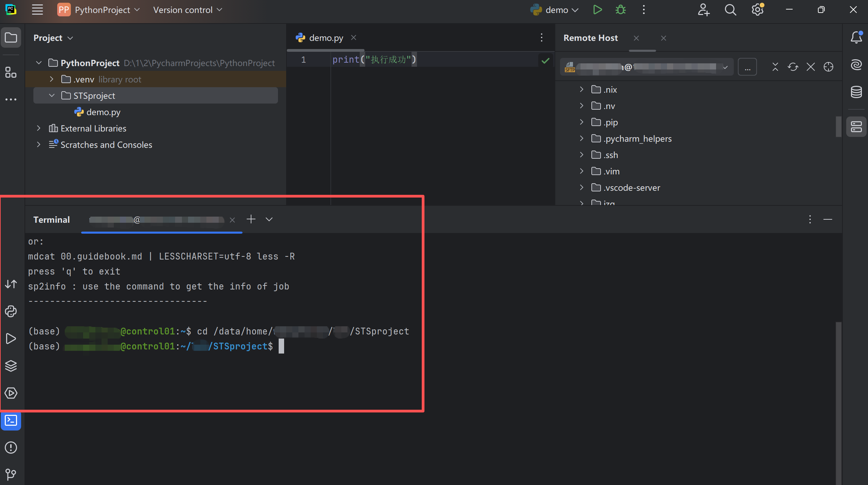
Task: Open the AI Assistant panel
Action: point(856,65)
